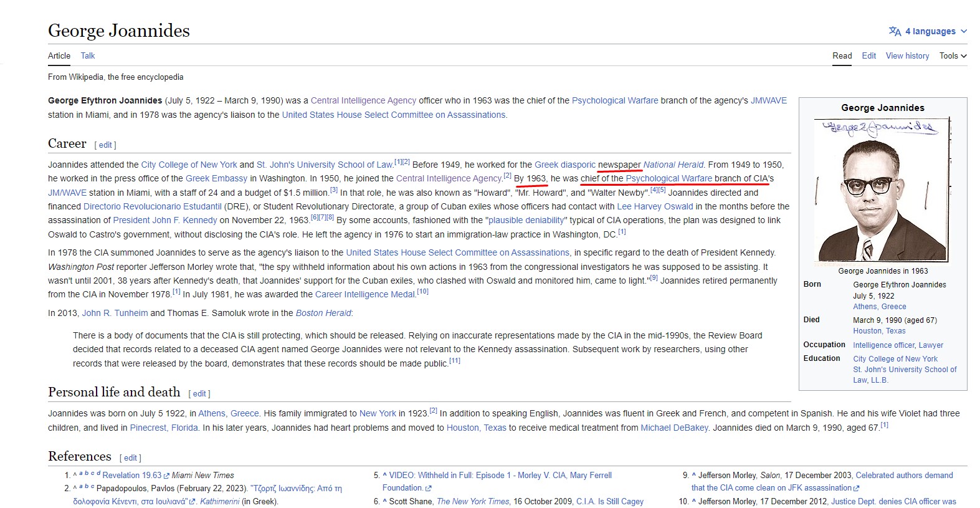Open the Talk tab
This screenshot has height=508, width=980.
point(88,55)
